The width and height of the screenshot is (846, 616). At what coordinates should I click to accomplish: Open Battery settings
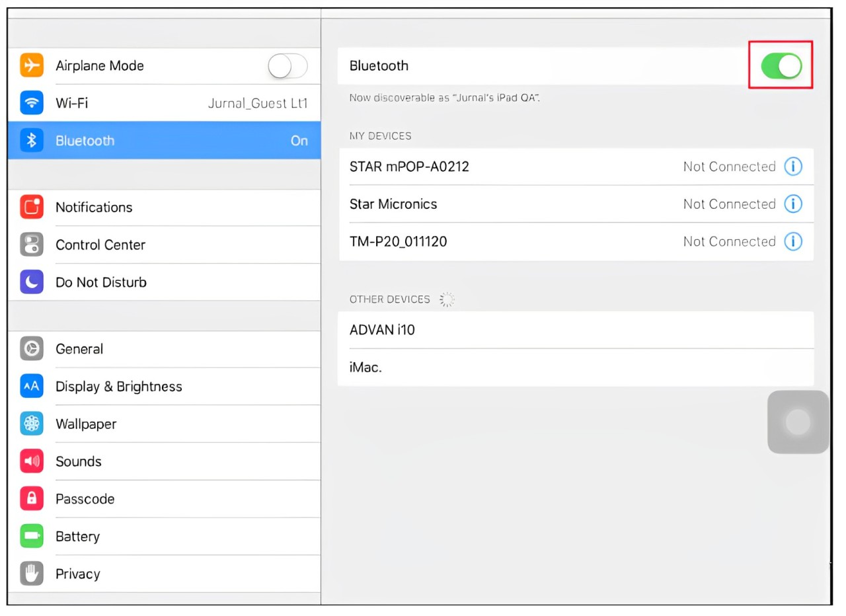(164, 536)
